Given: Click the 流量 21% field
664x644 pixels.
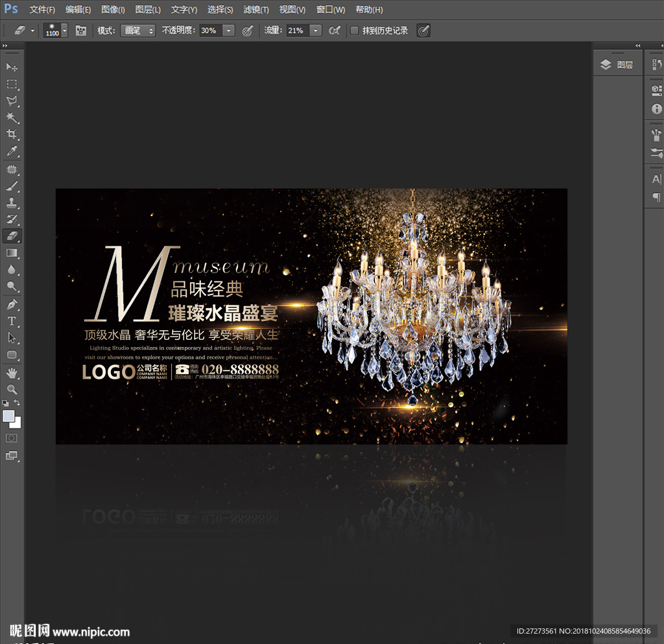Looking at the screenshot, I should pos(298,30).
